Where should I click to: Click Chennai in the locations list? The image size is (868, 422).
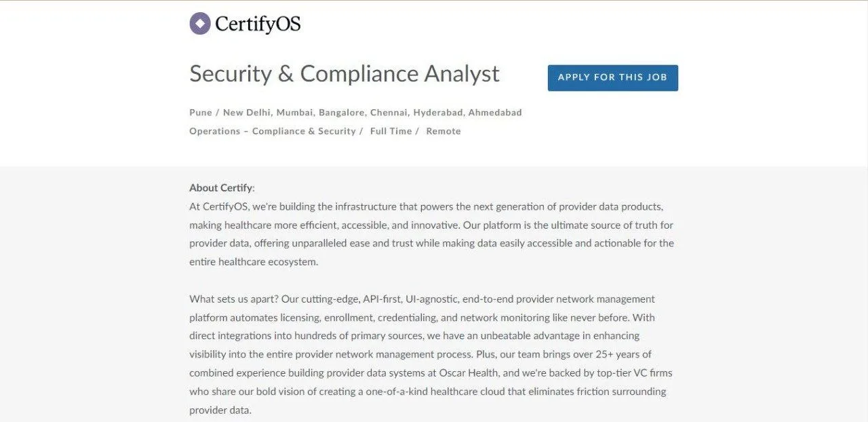click(389, 113)
